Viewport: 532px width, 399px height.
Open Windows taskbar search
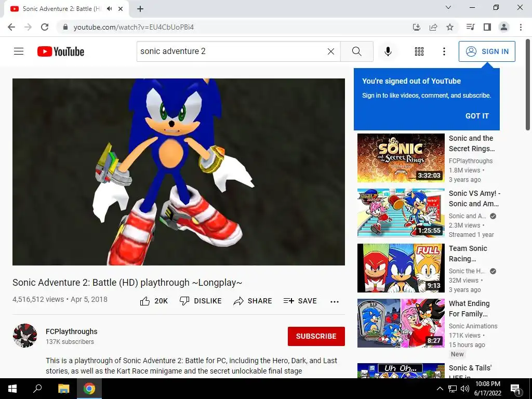pos(37,389)
